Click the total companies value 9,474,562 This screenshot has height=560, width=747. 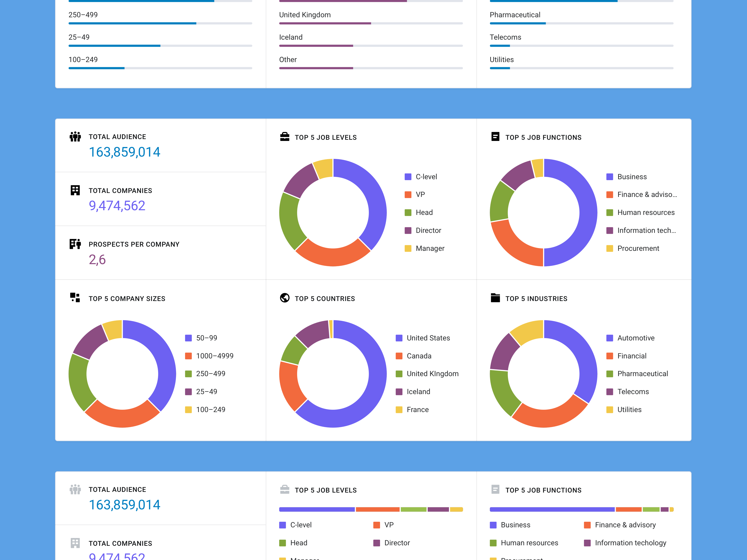pyautogui.click(x=117, y=206)
